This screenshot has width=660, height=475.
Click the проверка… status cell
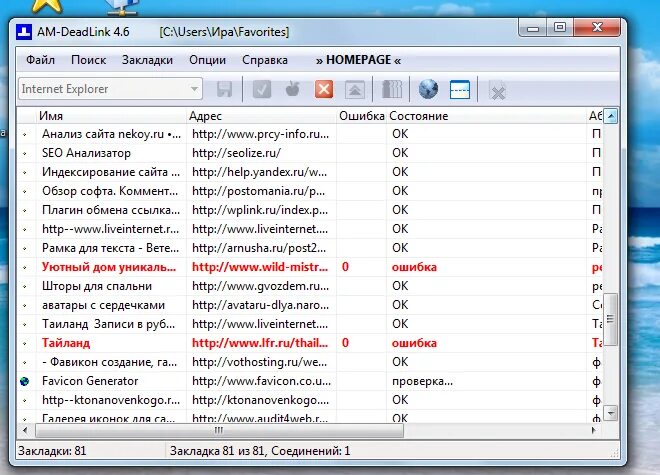click(x=422, y=381)
